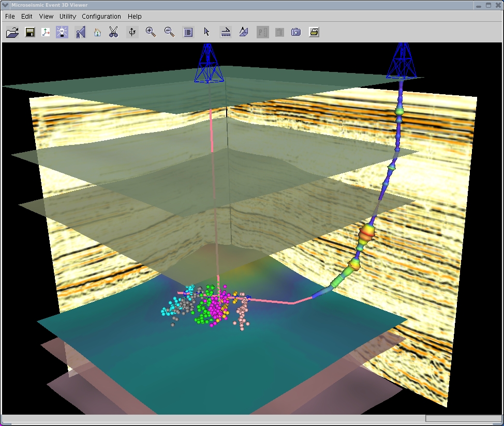The image size is (504, 426).
Task: Toggle the light bulb headlight icon
Action: point(62,33)
